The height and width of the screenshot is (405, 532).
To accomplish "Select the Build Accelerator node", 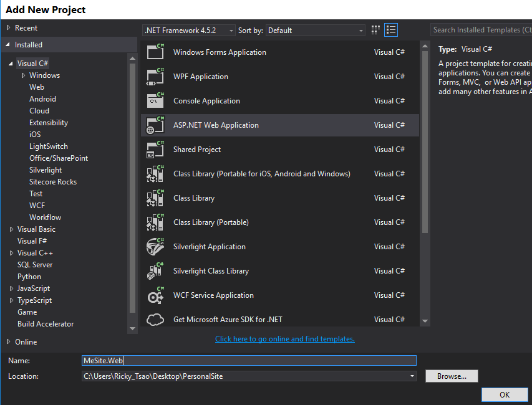I will (46, 324).
